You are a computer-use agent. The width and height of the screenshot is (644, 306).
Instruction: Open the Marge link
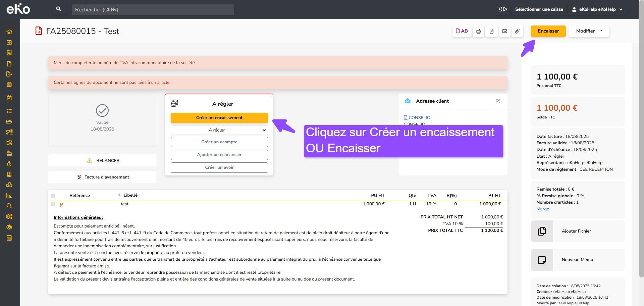coord(543,209)
